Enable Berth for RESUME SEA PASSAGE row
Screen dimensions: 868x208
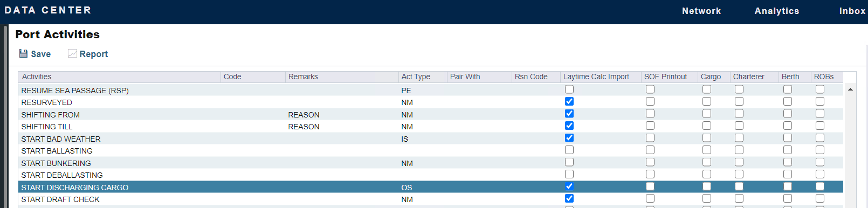tap(788, 89)
